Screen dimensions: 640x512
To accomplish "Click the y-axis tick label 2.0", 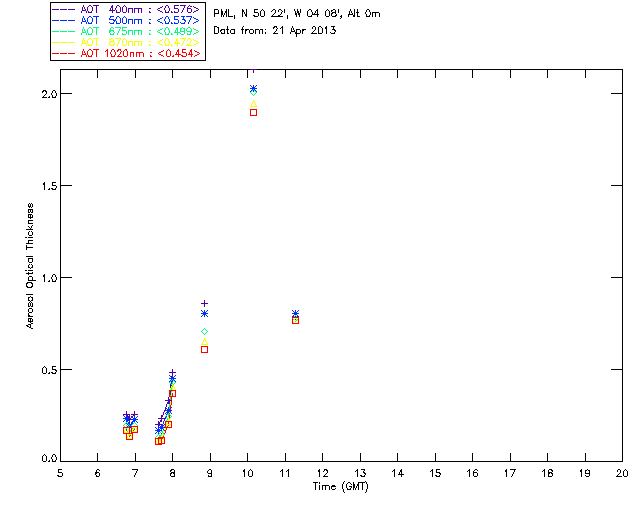I will (x=49, y=93).
